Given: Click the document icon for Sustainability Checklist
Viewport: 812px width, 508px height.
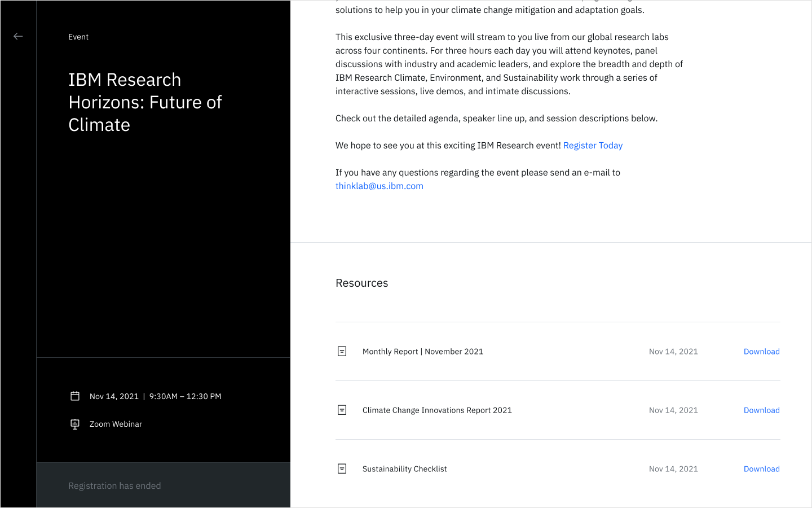Looking at the screenshot, I should click(x=342, y=468).
